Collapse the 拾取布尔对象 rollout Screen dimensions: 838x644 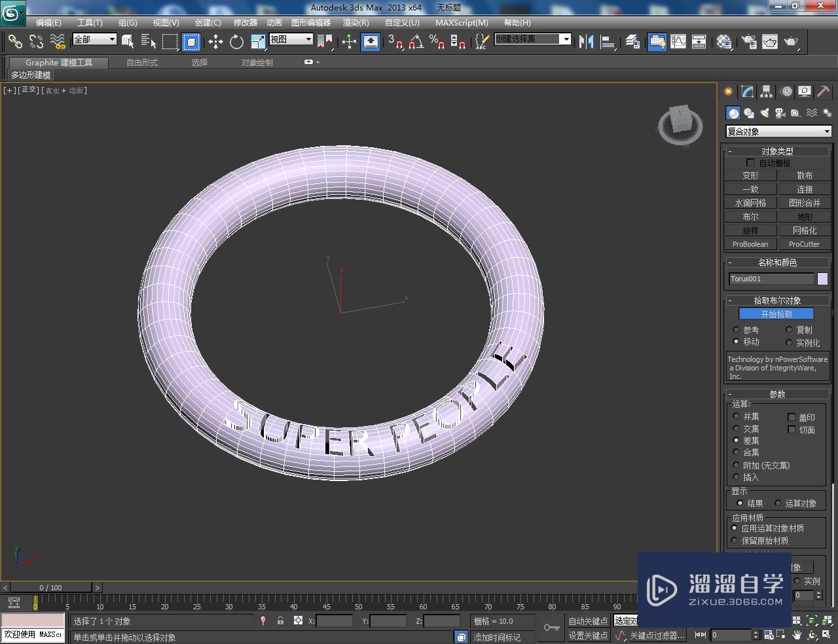click(778, 300)
